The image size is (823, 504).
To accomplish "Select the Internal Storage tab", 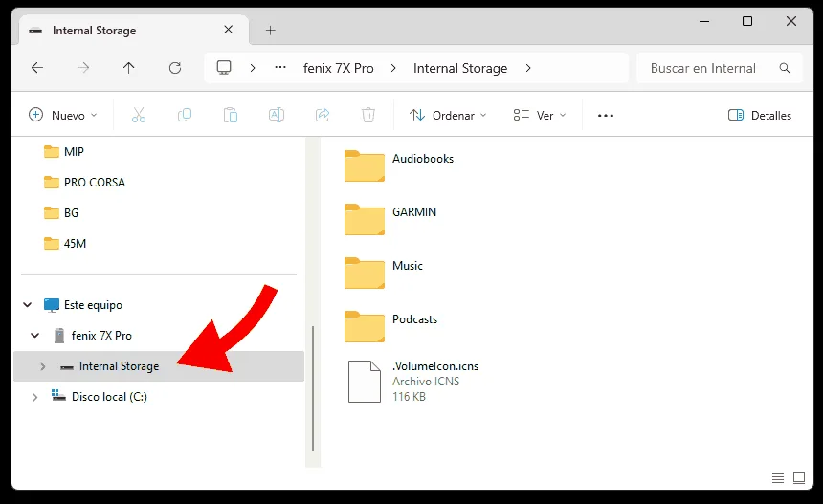I will (134, 30).
